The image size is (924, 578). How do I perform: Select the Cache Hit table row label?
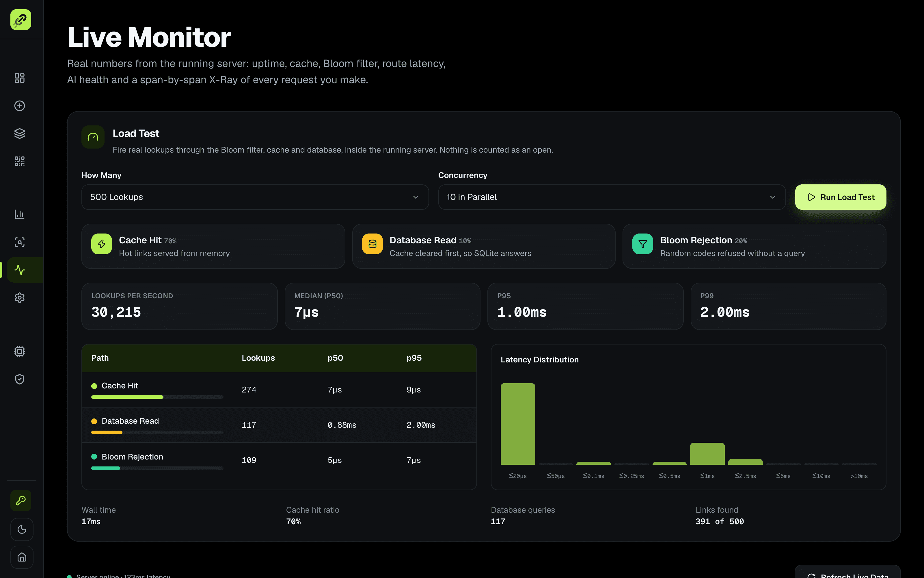click(x=120, y=386)
